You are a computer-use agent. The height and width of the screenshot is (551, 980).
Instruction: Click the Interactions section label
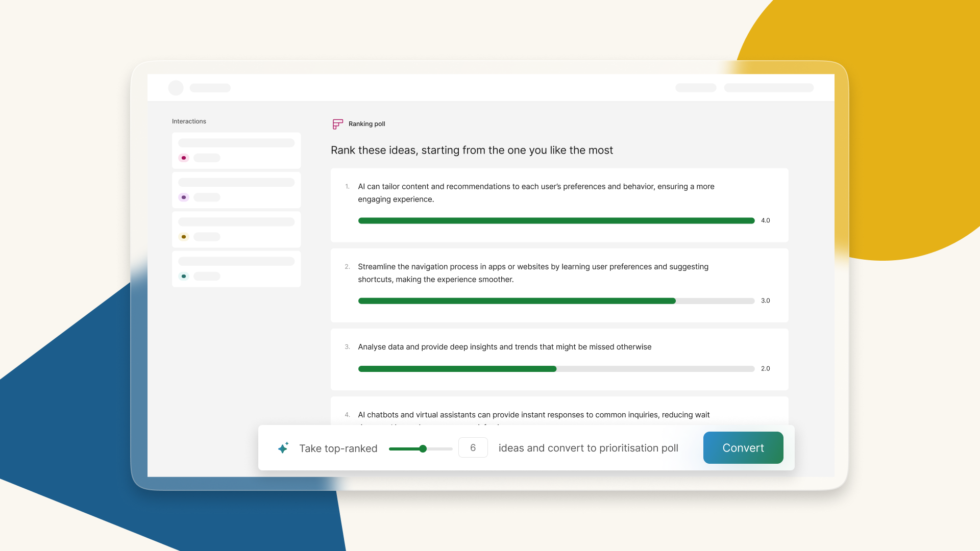[189, 121]
